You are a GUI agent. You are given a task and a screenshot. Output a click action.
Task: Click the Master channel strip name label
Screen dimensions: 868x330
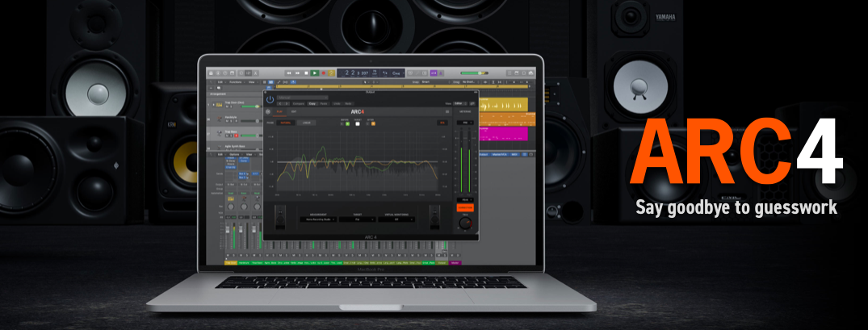(x=455, y=262)
